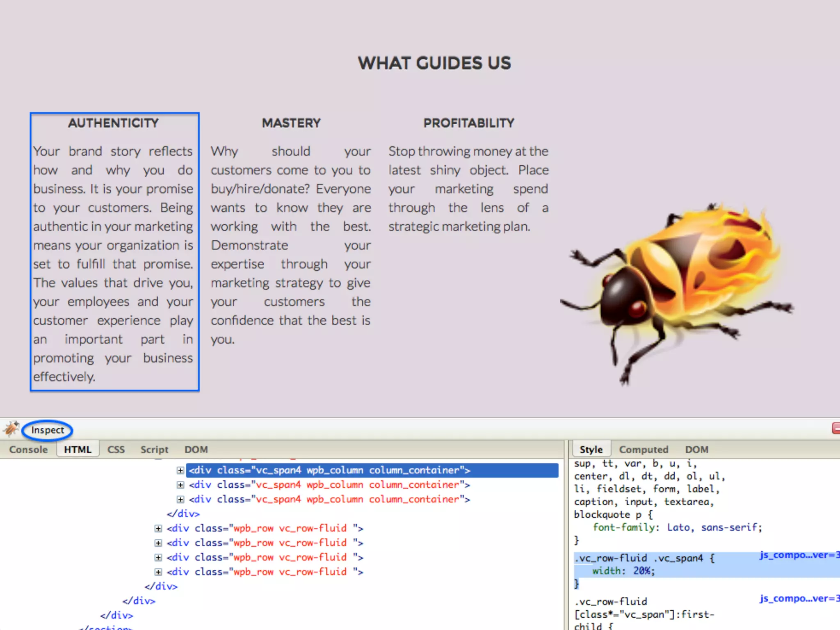The height and width of the screenshot is (630, 840).
Task: Expand the third vc_span4 div node
Action: 180,499
